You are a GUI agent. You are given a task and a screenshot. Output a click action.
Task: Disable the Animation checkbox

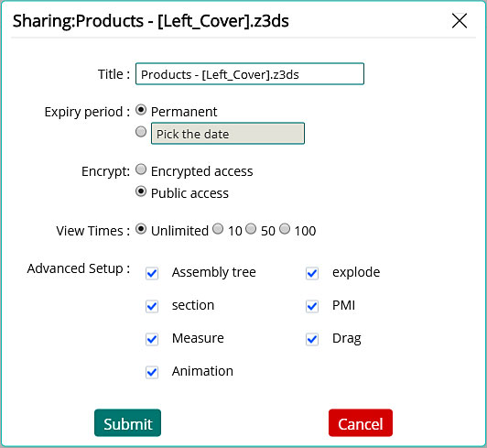152,372
